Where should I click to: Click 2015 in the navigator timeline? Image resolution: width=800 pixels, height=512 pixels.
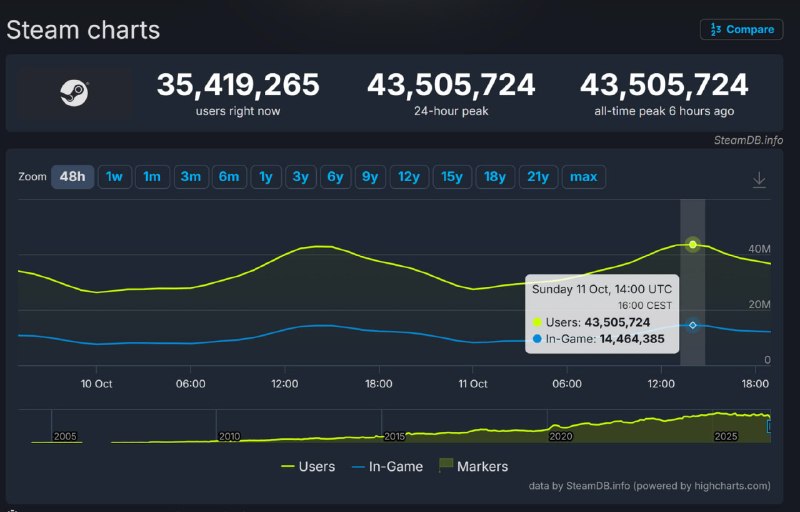(394, 437)
